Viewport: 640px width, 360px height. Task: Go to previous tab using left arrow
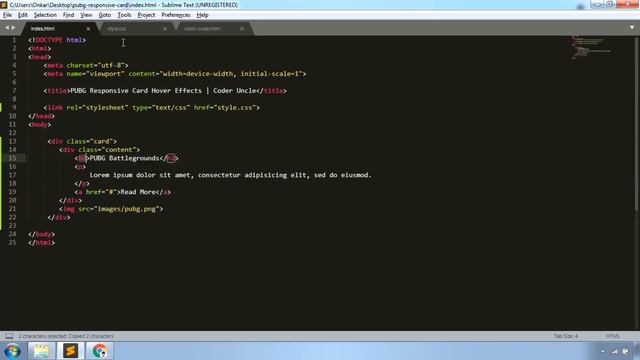tap(7, 28)
